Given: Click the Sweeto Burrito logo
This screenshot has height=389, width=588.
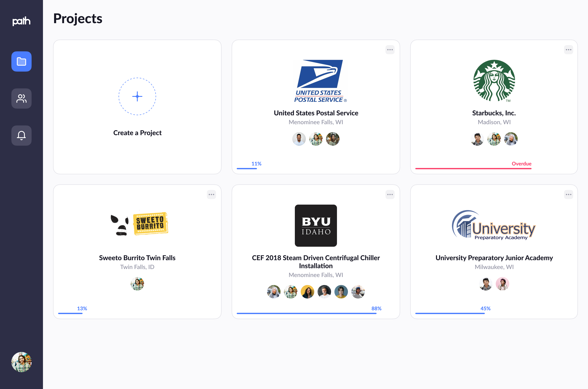Looking at the screenshot, I should pyautogui.click(x=139, y=224).
